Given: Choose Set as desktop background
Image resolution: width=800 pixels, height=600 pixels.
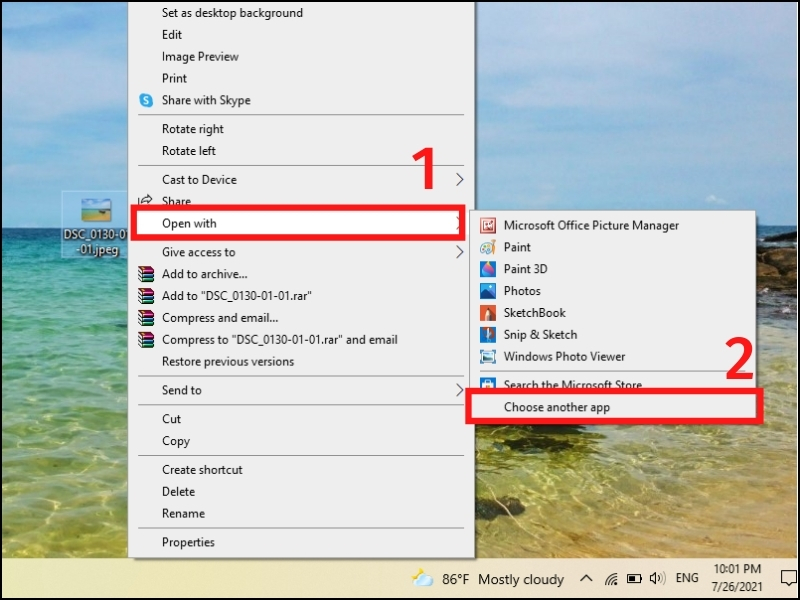Looking at the screenshot, I should coord(232,13).
